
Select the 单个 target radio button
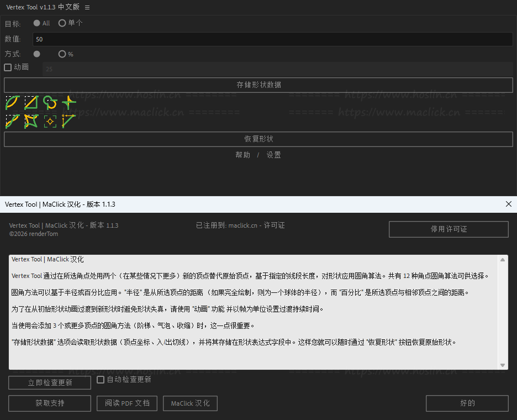pyautogui.click(x=62, y=23)
